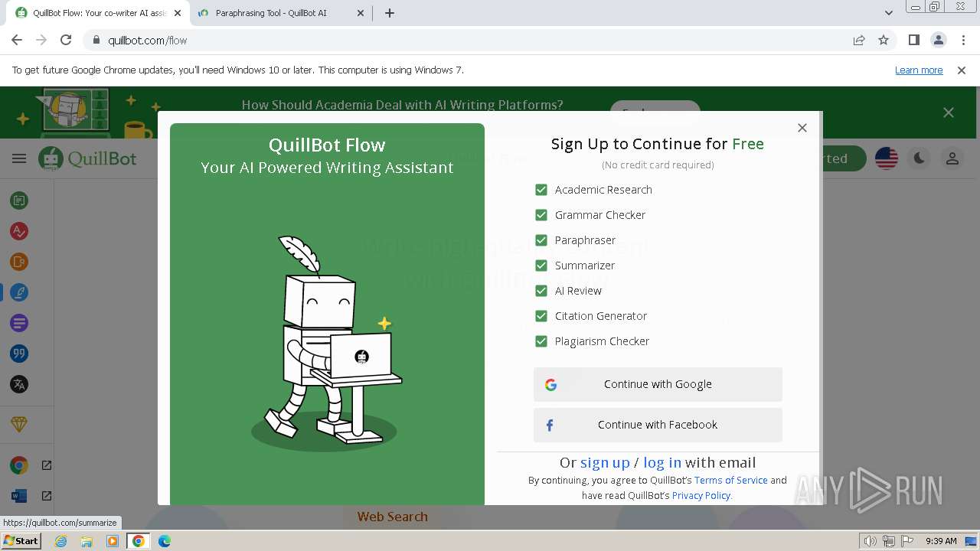Go forward in browser
980x551 pixels.
pos(41,40)
